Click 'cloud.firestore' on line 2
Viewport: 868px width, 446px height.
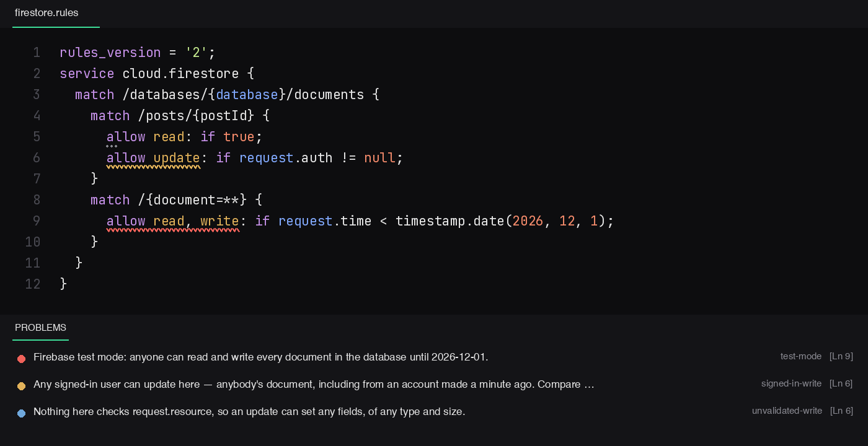(180, 74)
